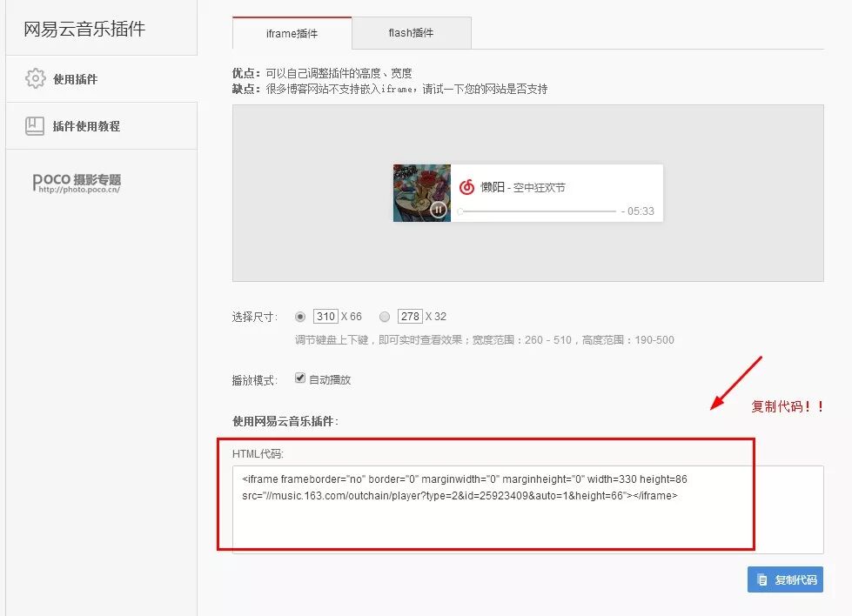Image resolution: width=852 pixels, height=616 pixels.
Task: Click inside the HTML代码 text area
Action: 527,510
